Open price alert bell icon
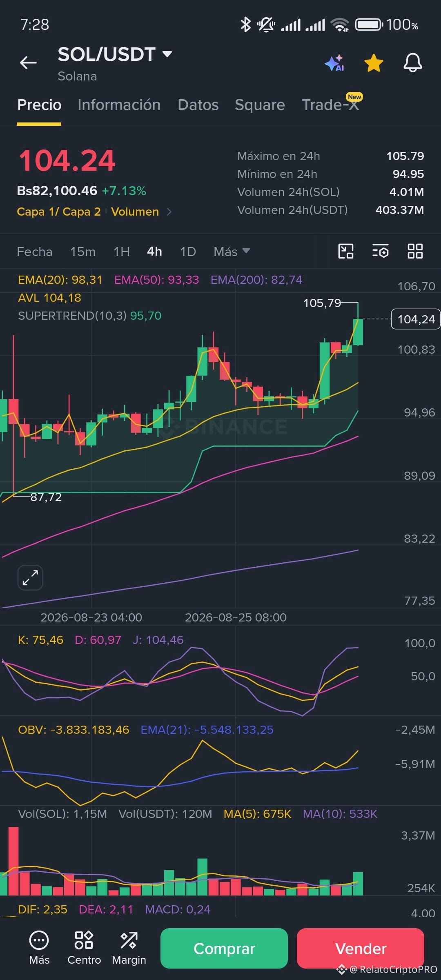Image resolution: width=441 pixels, height=980 pixels. 413,63
